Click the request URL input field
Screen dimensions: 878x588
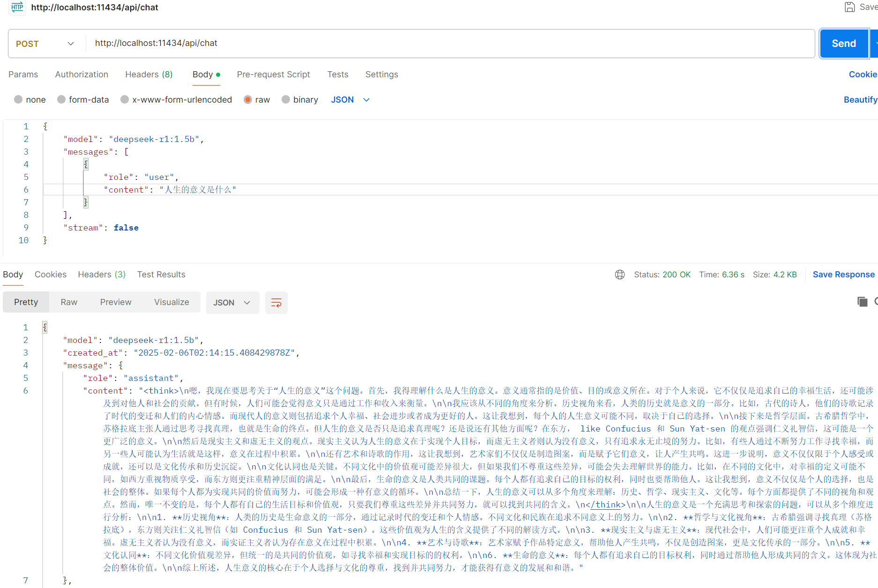[450, 44]
